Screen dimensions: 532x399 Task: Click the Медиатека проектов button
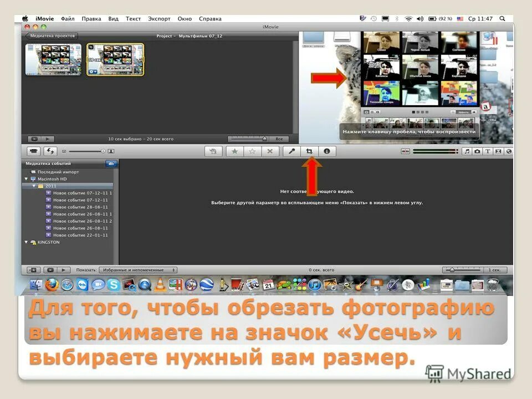[51, 35]
